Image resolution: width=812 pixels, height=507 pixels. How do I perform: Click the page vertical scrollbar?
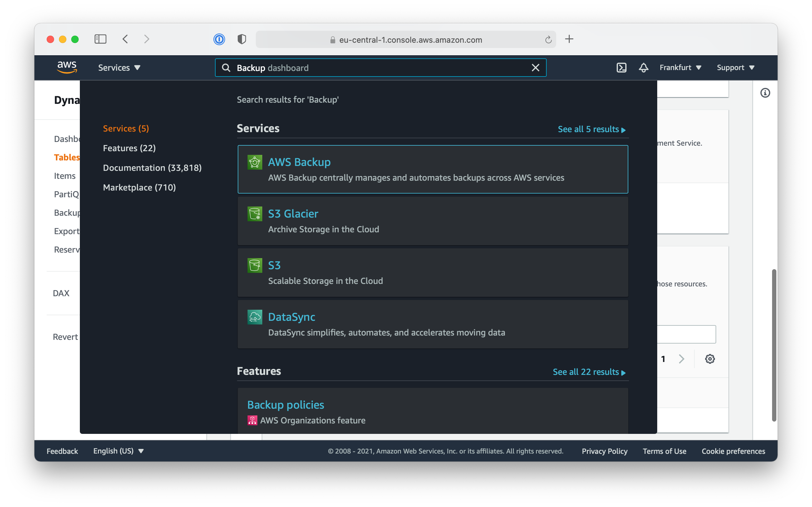[x=774, y=345]
